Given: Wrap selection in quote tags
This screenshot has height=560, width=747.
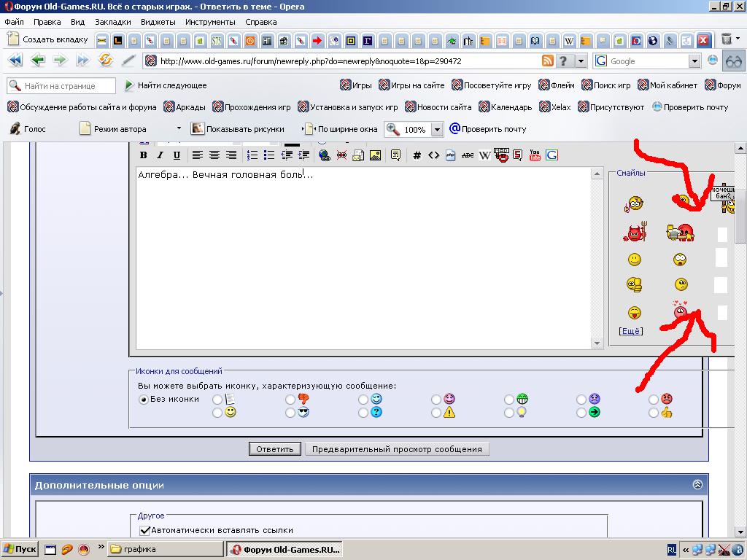Looking at the screenshot, I should pyautogui.click(x=395, y=155).
